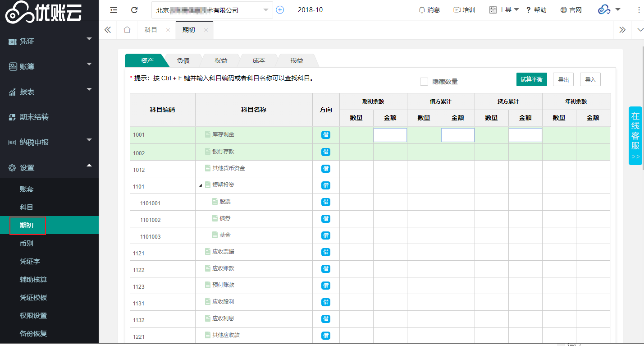The image size is (644, 346).
Task: Click the 股票 document icon
Action: 215,202
